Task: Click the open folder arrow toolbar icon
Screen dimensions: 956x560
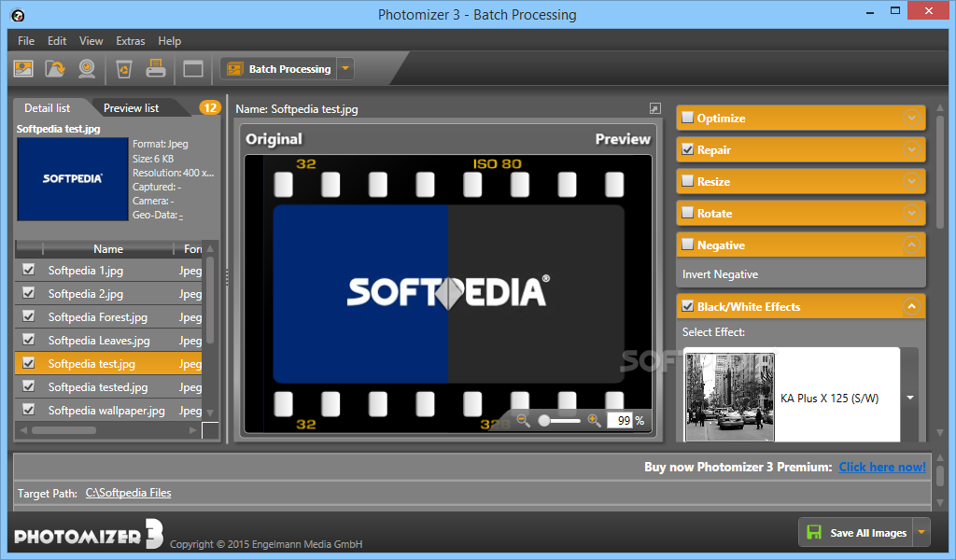Action: coord(55,69)
